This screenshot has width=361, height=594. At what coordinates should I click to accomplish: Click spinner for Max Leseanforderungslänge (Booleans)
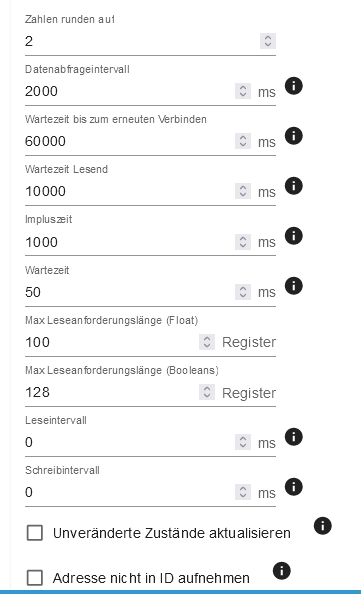click(x=207, y=392)
